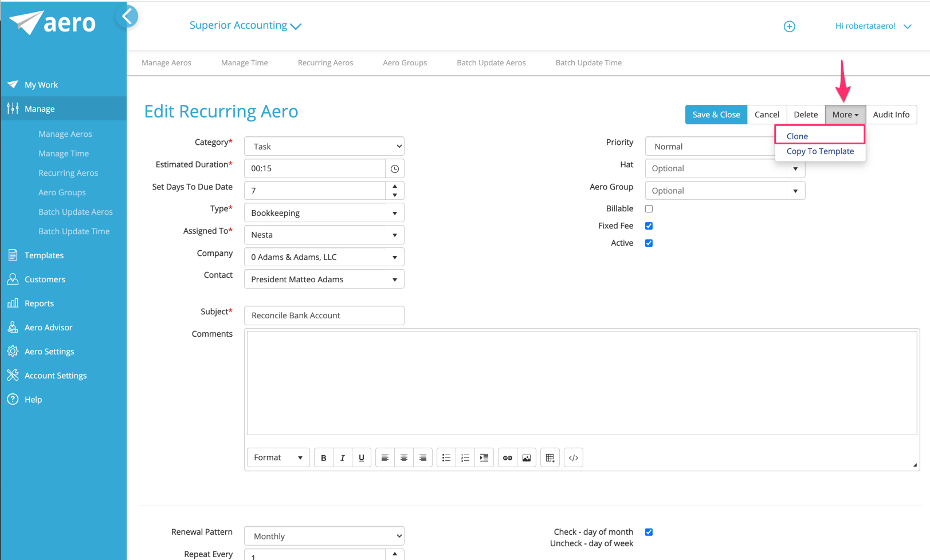Open the Type dropdown showing Bookkeeping
Viewport: 930px width, 560px height.
pos(324,213)
